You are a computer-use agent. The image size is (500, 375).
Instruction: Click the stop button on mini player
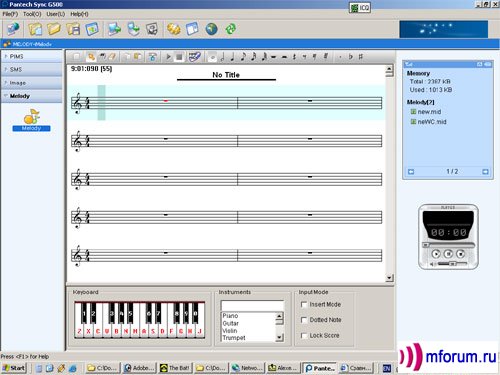461,254
